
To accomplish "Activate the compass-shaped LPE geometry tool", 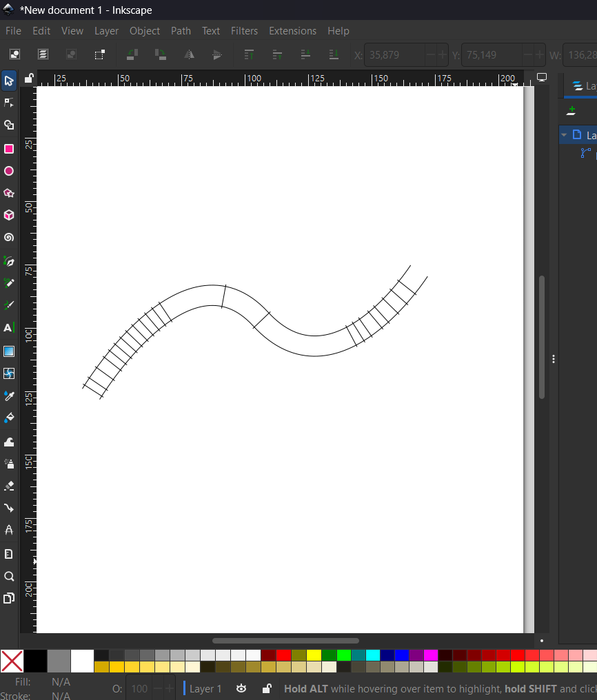I will (x=9, y=530).
